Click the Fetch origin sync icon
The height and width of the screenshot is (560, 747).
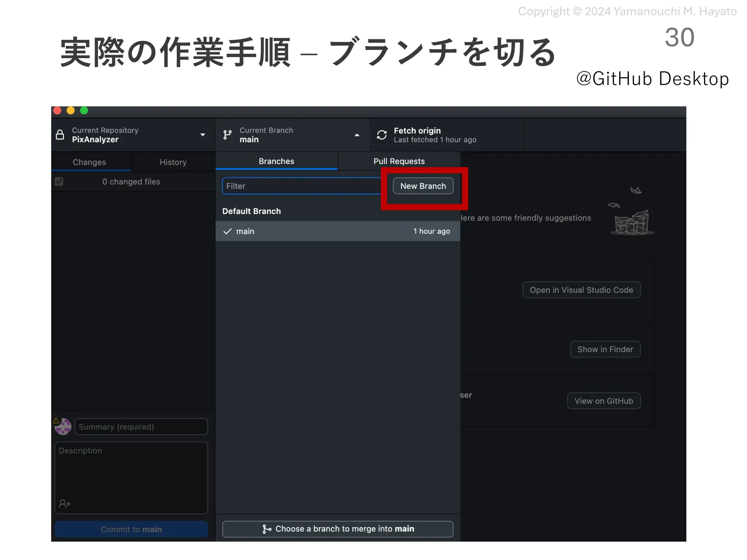382,135
